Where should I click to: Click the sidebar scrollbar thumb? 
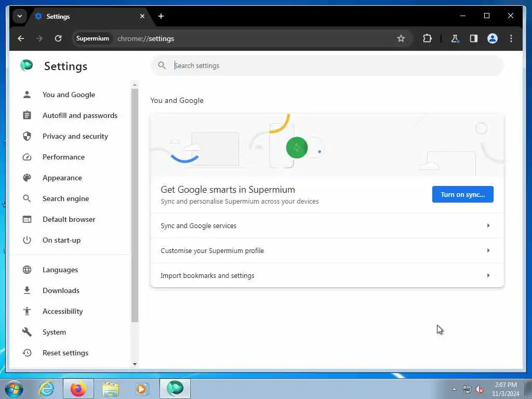[135, 205]
